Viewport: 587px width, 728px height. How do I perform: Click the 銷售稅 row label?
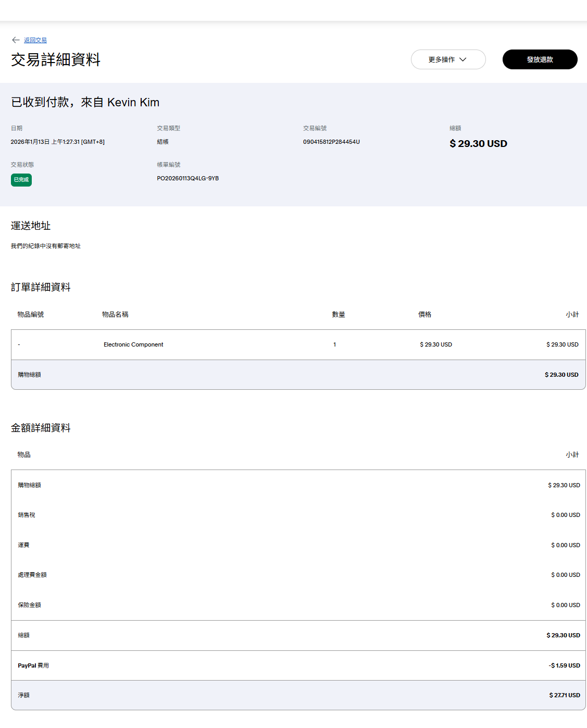[x=27, y=515]
